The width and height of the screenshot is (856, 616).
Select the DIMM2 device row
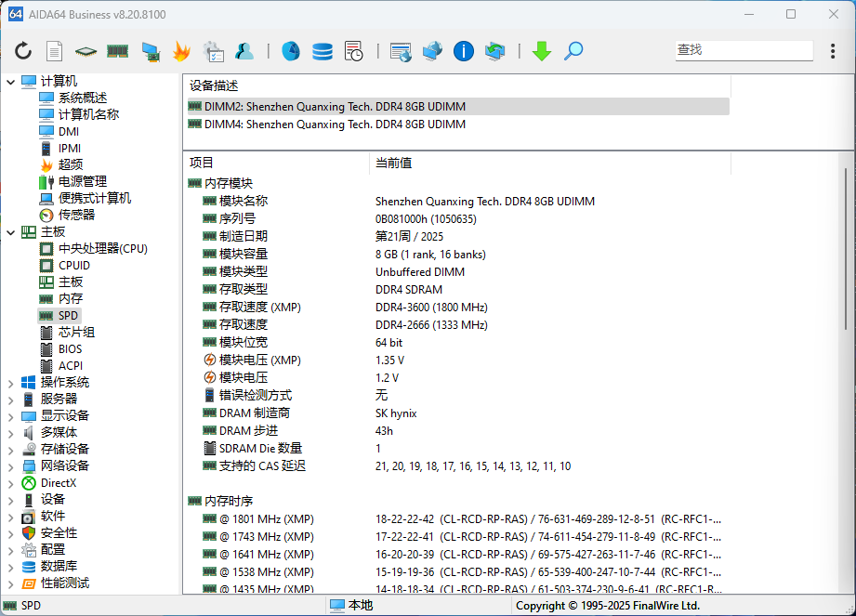[458, 107]
